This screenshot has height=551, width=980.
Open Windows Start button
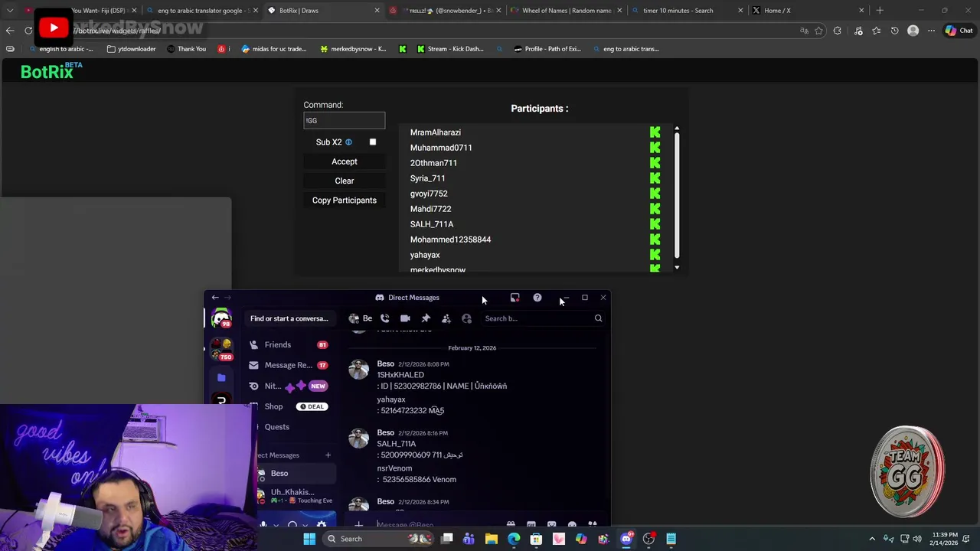309,539
